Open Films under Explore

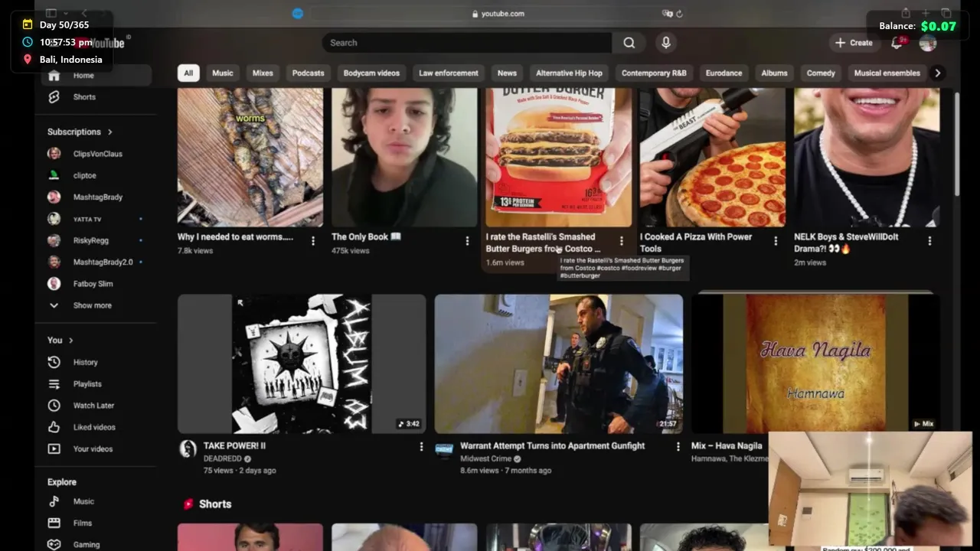click(96, 523)
